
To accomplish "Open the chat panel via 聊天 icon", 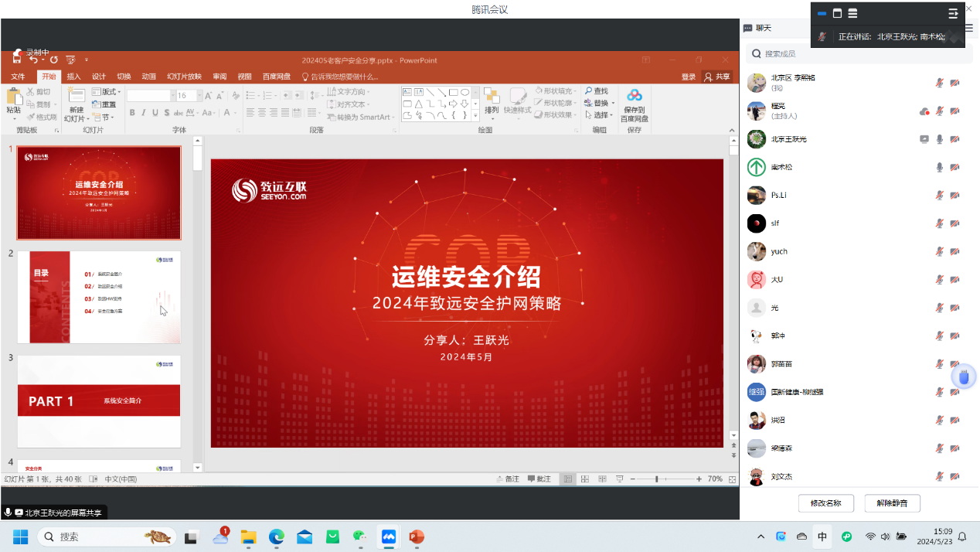I will pos(748,28).
